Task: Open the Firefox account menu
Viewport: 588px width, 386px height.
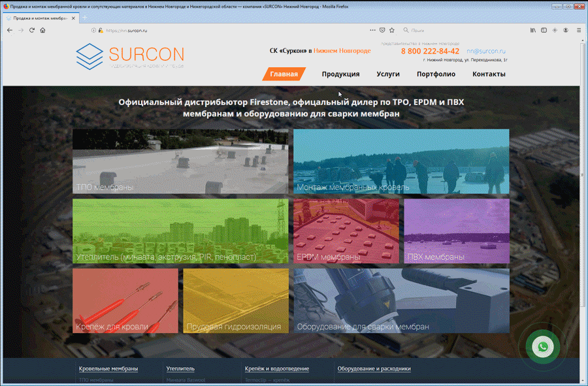Action: coord(566,30)
